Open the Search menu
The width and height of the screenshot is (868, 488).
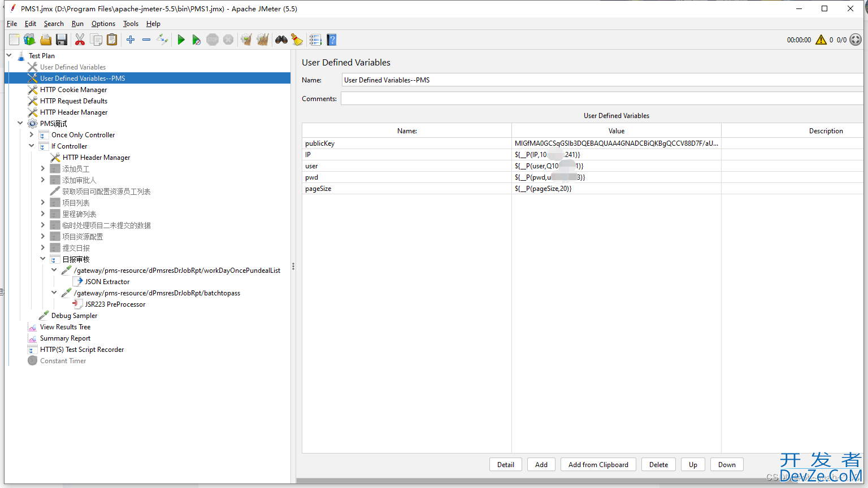coord(54,24)
